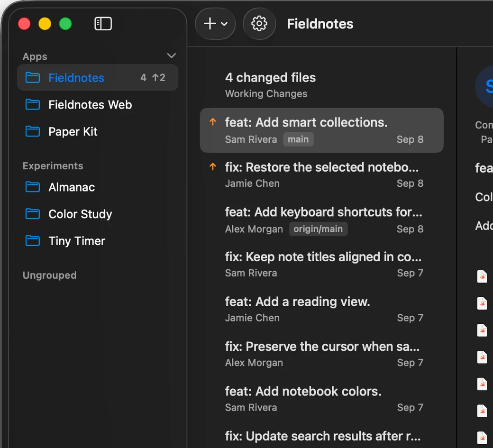The image size is (493, 448).
Task: Click the Tiny Timer folder icon
Action: [33, 241]
